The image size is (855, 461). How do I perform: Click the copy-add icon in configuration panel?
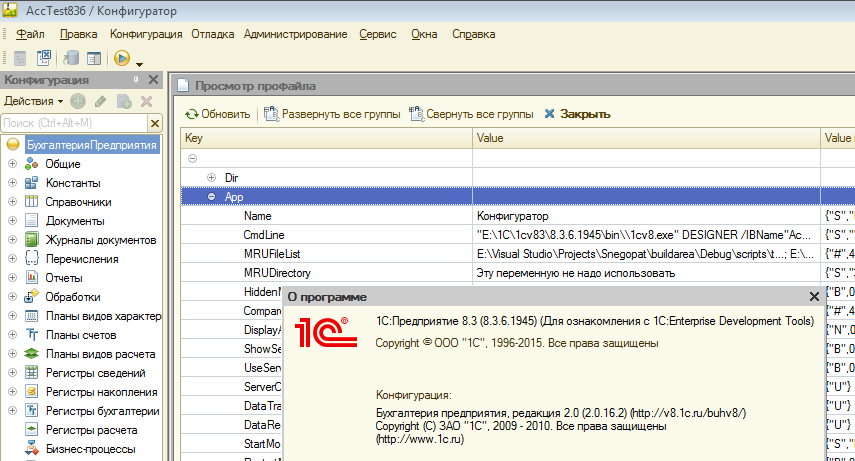pos(124,101)
